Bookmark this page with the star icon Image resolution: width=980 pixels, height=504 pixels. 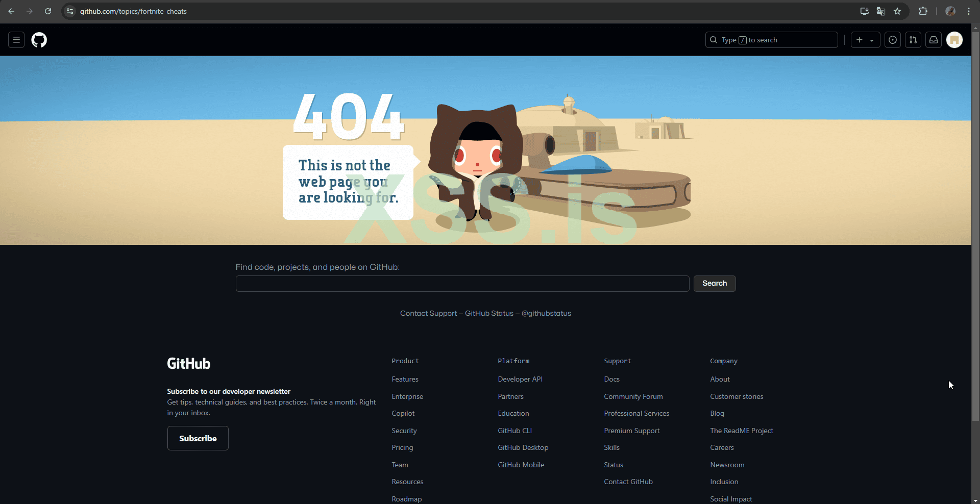(x=897, y=11)
